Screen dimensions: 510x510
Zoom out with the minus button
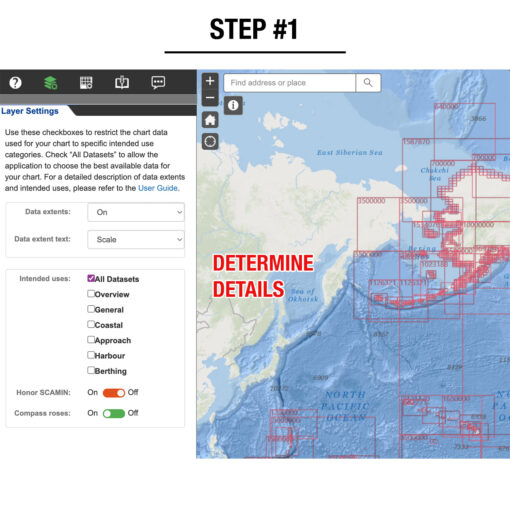tap(210, 98)
